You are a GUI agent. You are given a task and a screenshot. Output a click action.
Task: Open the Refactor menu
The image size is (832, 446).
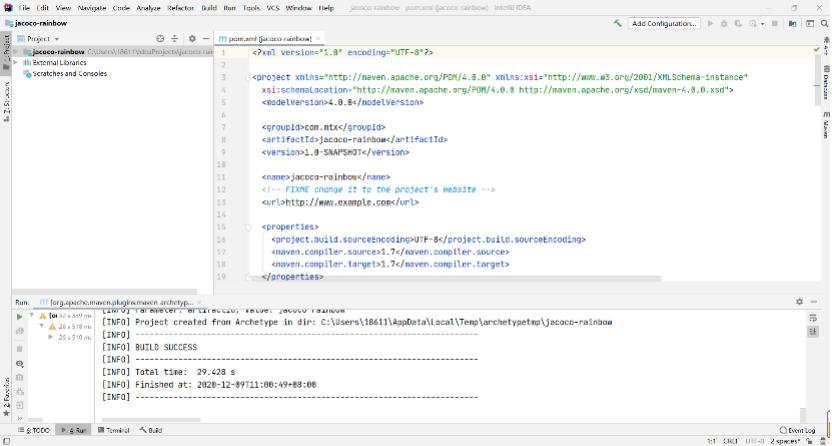[x=181, y=7]
